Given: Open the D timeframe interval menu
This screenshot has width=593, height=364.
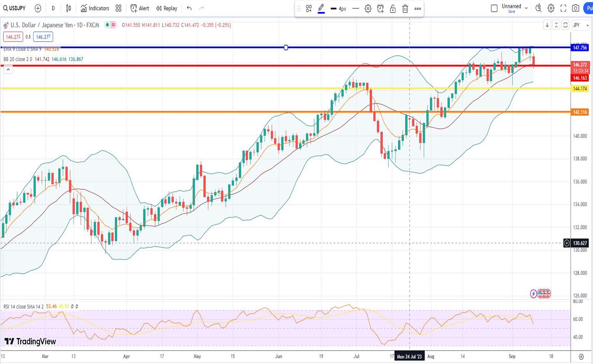Looking at the screenshot, I should (53, 8).
